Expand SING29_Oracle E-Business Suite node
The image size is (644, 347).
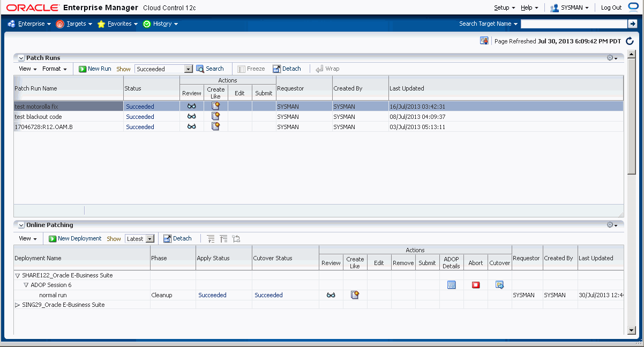[17, 305]
